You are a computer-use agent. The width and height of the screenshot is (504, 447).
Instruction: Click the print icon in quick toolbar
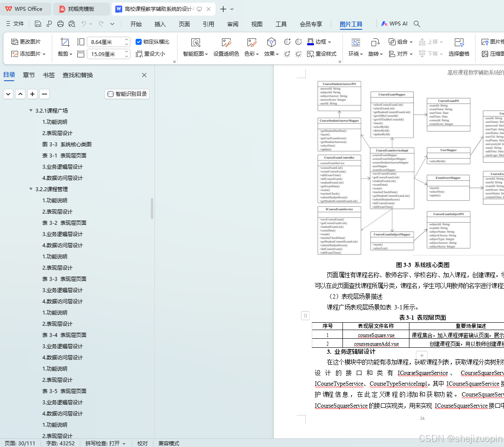pos(60,24)
